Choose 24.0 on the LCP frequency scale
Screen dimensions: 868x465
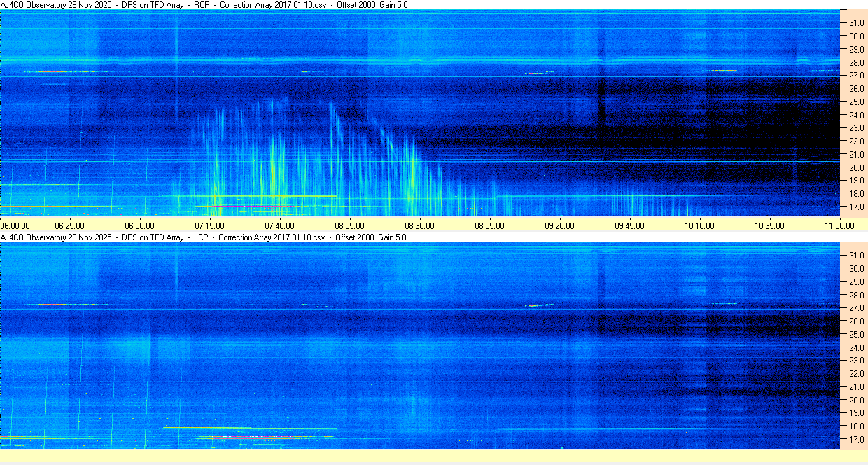coord(856,348)
